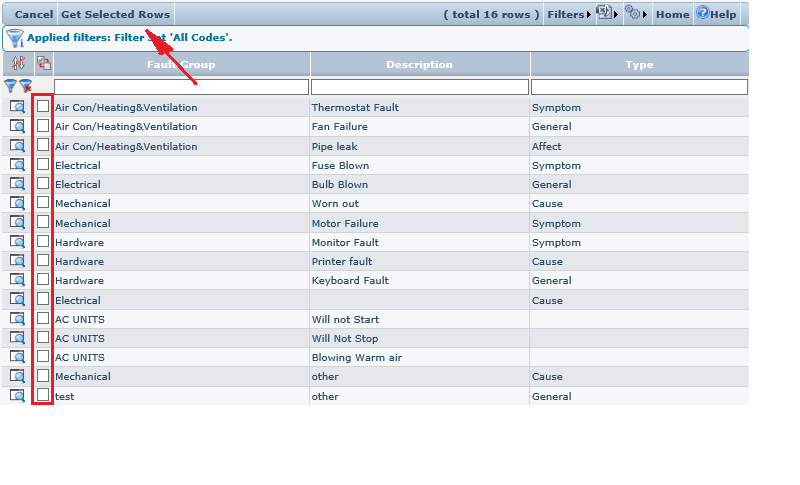Viewport: 800px width, 485px height.
Task: Tick the checkbox for Fan Failure row
Action: [x=43, y=126]
